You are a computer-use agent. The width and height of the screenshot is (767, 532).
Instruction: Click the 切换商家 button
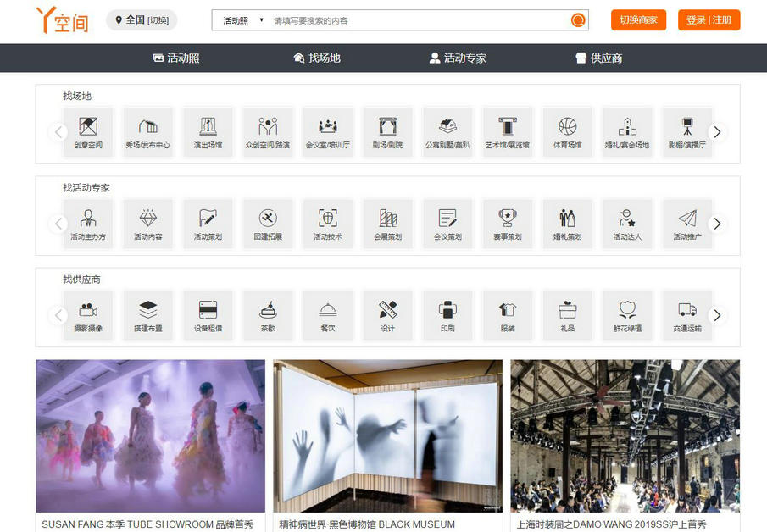click(638, 20)
